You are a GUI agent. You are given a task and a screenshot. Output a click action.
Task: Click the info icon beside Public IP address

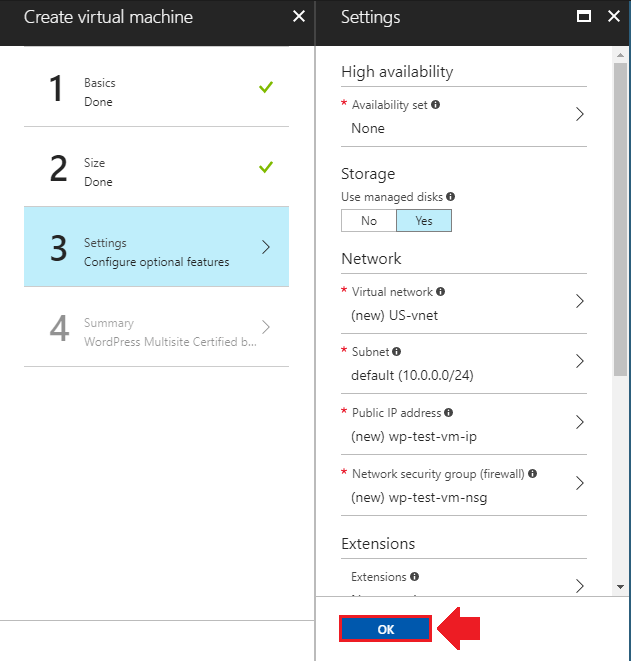[448, 412]
